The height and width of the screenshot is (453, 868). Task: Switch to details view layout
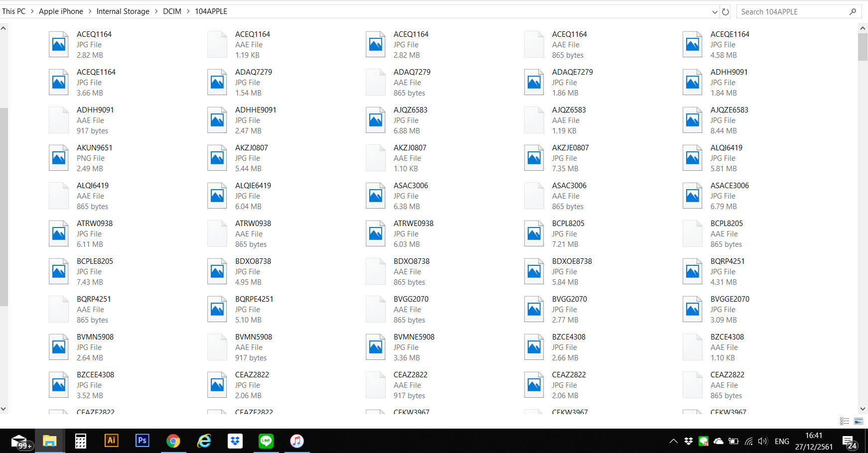click(845, 421)
